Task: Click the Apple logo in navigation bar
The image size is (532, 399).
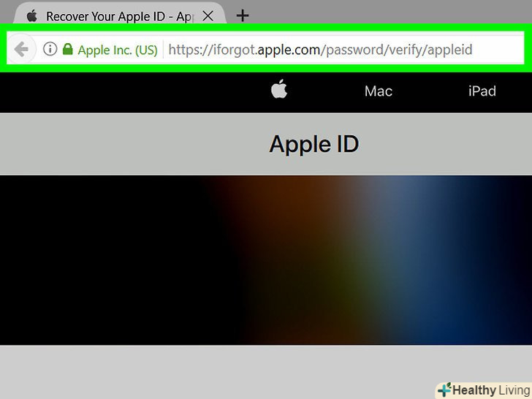Action: 279,89
